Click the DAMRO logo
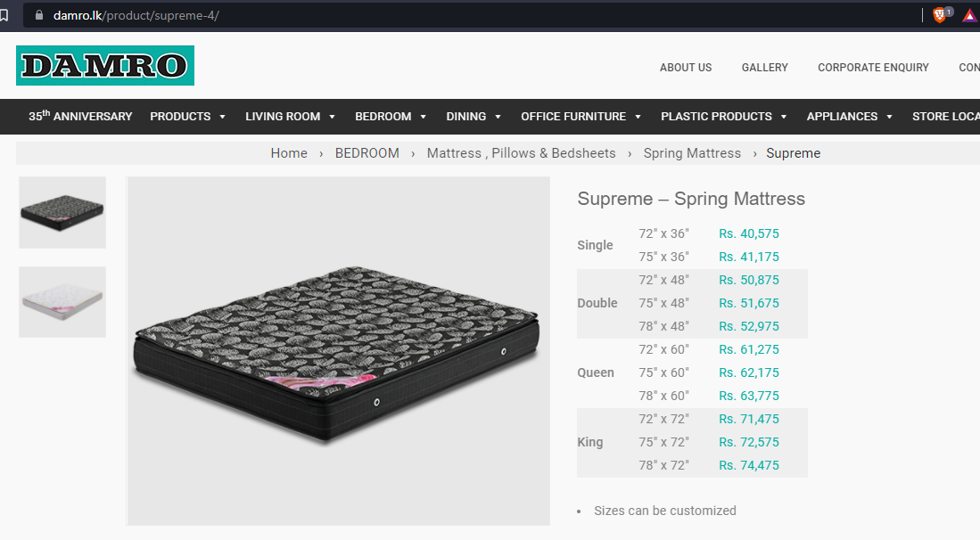The width and height of the screenshot is (980, 540). pos(105,66)
